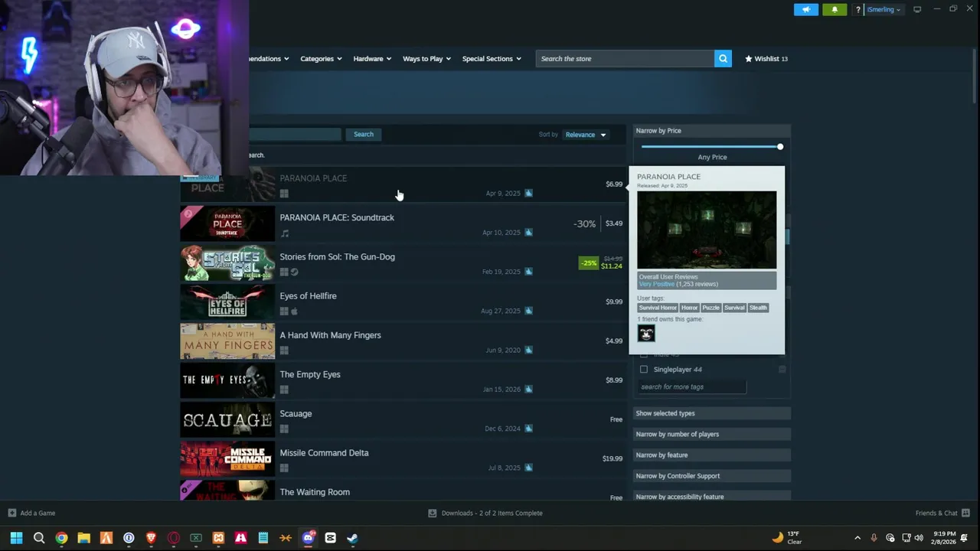The height and width of the screenshot is (551, 980).
Task: Click the Missile Command Delta thumbnail
Action: (x=227, y=458)
